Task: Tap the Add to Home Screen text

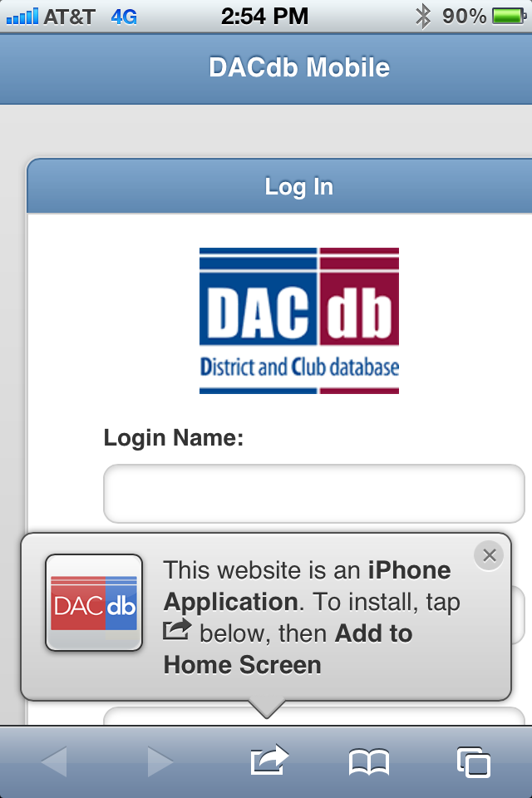Action: pyautogui.click(x=288, y=649)
